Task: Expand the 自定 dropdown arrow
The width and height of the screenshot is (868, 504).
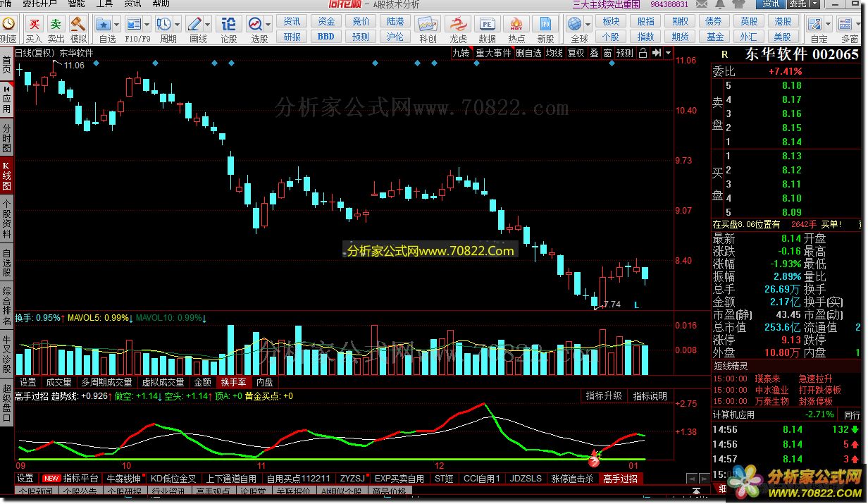Action: pos(829,24)
